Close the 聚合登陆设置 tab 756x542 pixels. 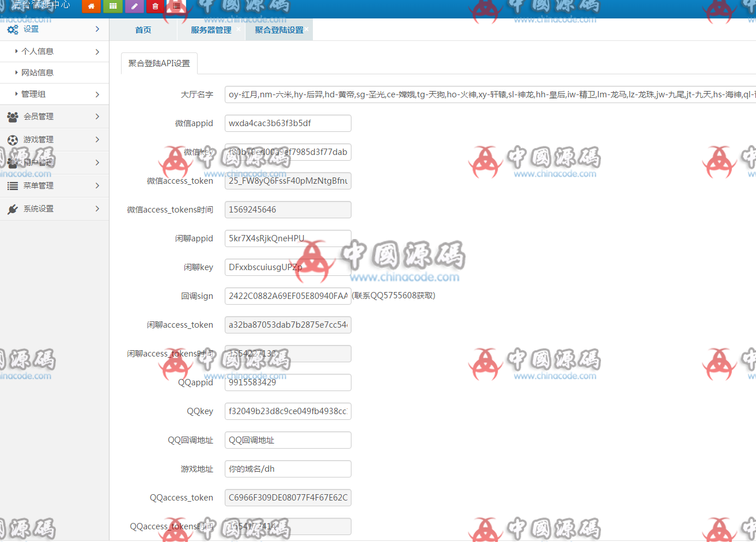point(307,29)
